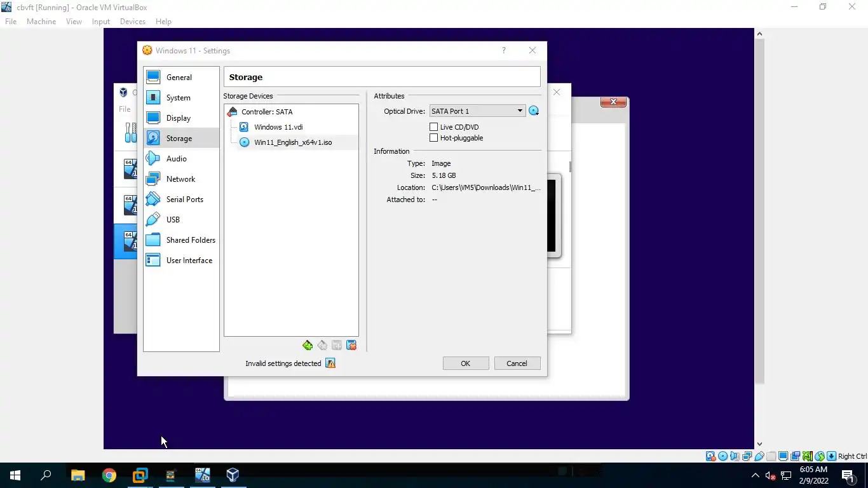Open the Shared Folders settings category
868x488 pixels.
pos(181,240)
